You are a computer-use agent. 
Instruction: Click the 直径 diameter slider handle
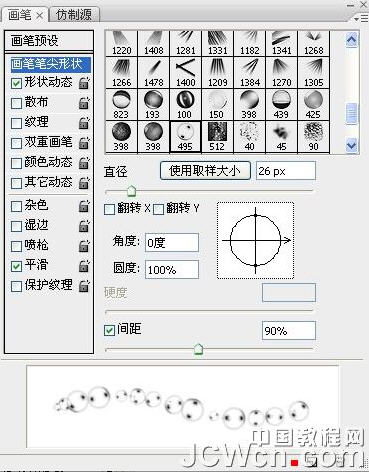[132, 191]
